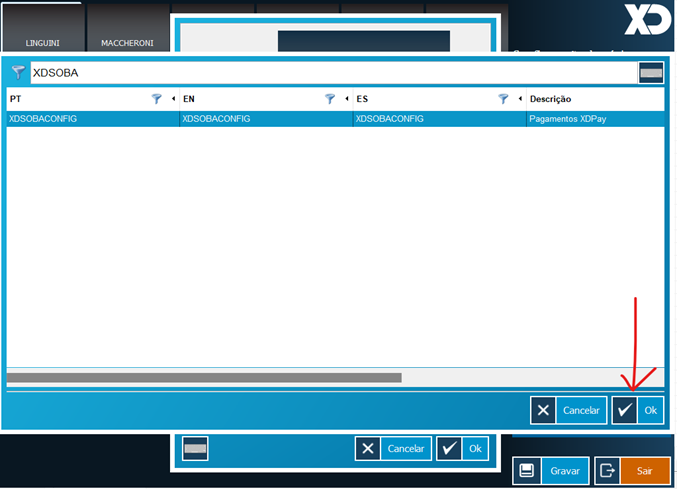Click the filter icon in ES column
The height and width of the screenshot is (489, 677).
(504, 99)
